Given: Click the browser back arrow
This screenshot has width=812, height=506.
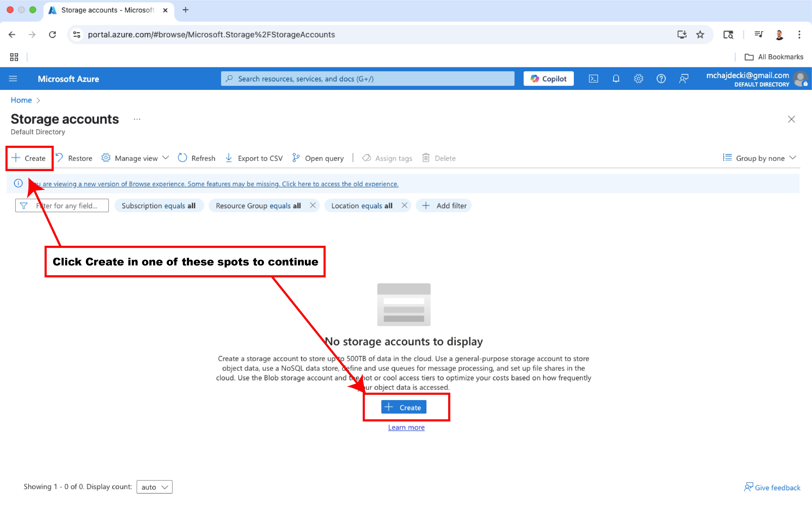Looking at the screenshot, I should tap(12, 34).
